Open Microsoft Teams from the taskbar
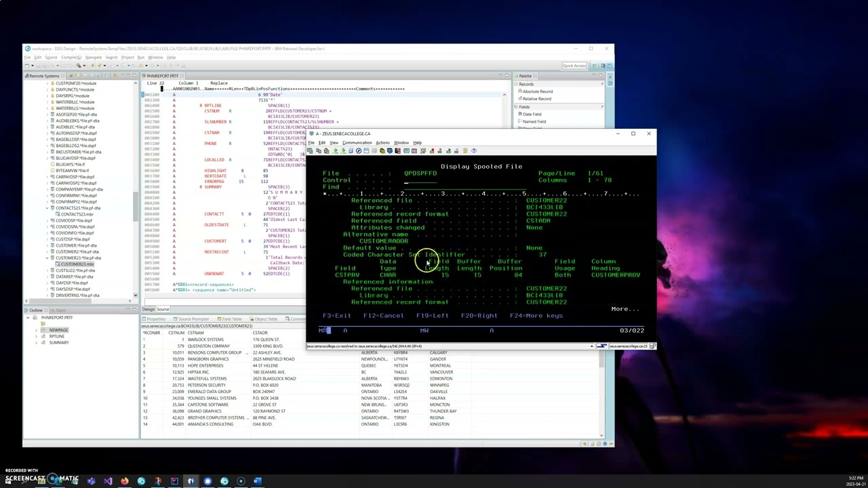Viewport: 868px width, 488px height. [x=92, y=481]
